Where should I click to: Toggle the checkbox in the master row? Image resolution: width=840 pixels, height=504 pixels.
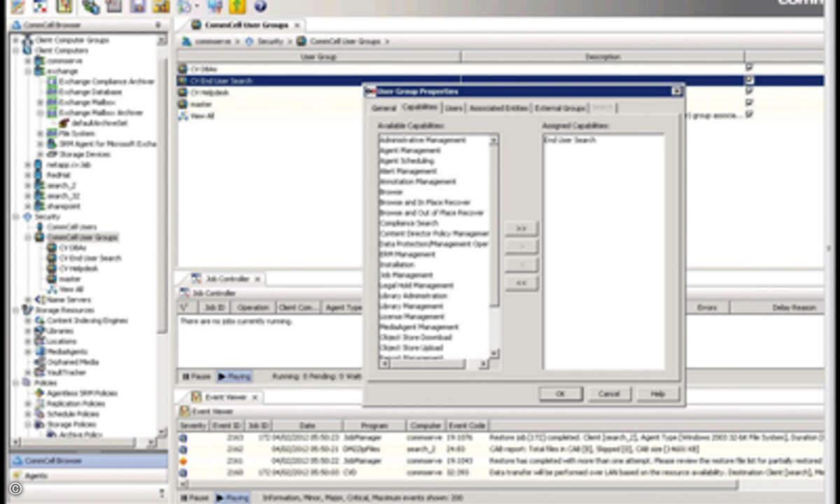[750, 103]
